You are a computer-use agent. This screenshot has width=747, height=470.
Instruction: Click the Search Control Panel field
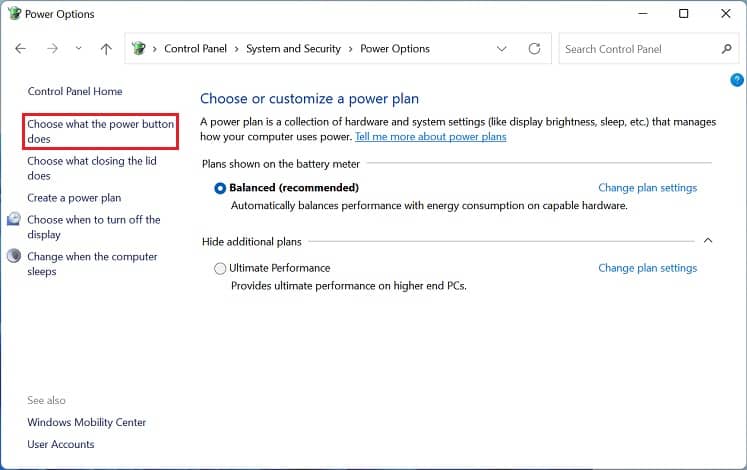[x=650, y=49]
